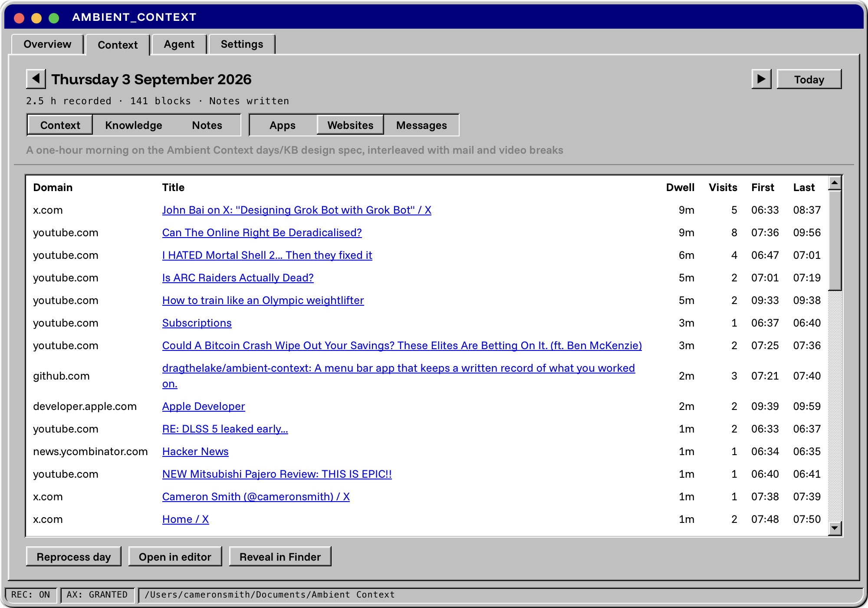This screenshot has height=608, width=868.
Task: Click the github.com domain cell
Action: click(61, 376)
